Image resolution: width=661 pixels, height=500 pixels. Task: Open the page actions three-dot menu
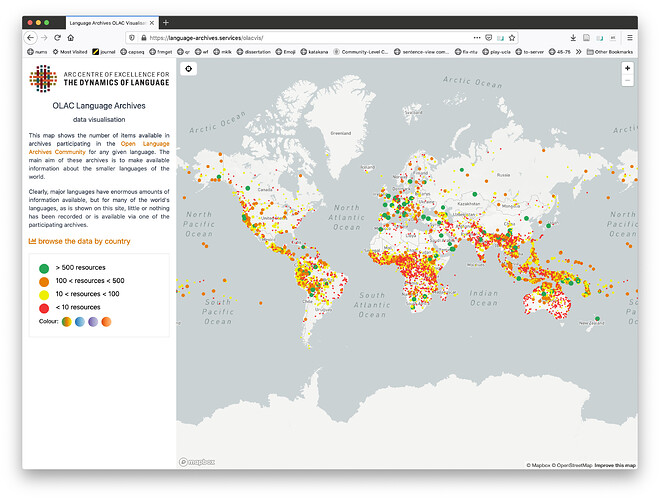[477, 38]
